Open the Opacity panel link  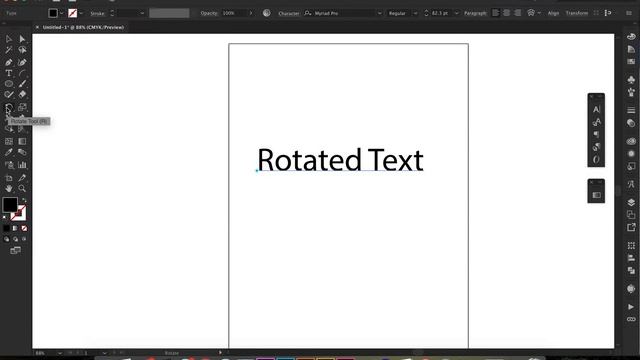209,13
